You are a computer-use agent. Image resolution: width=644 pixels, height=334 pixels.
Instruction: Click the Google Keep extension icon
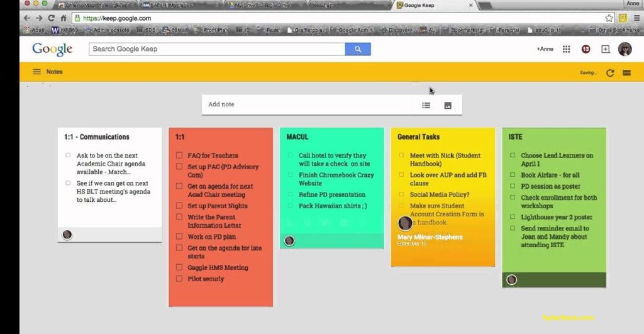pyautogui.click(x=623, y=18)
